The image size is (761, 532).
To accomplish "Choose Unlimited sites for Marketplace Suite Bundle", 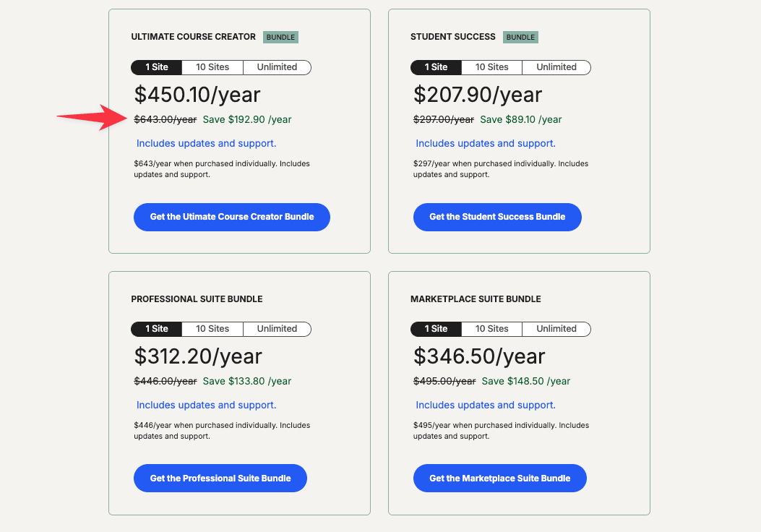I will coord(556,329).
